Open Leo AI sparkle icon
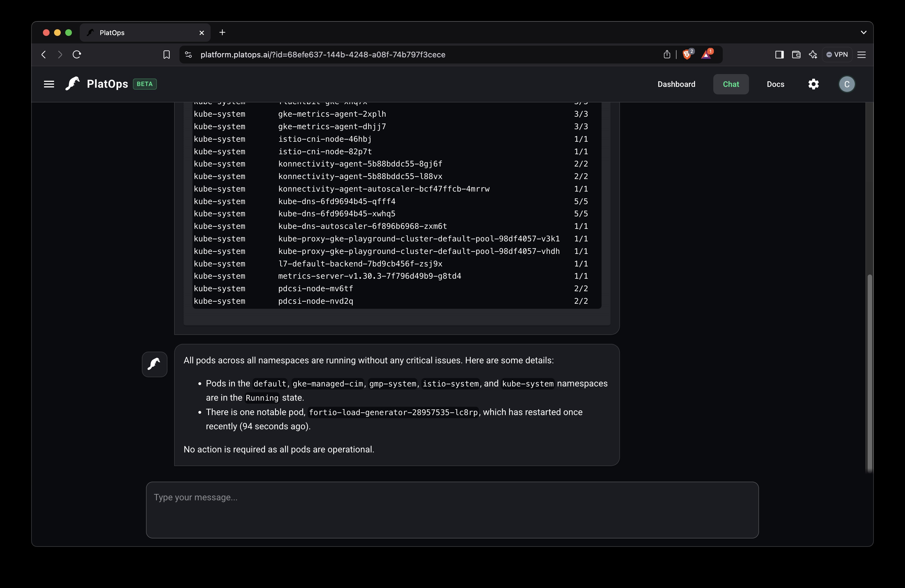This screenshot has height=588, width=905. [x=812, y=55]
